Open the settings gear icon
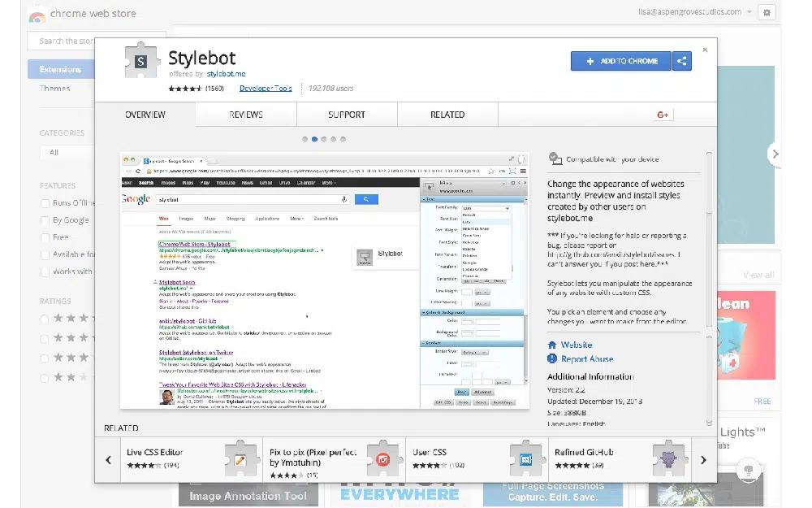812x508 pixels. pos(766,12)
